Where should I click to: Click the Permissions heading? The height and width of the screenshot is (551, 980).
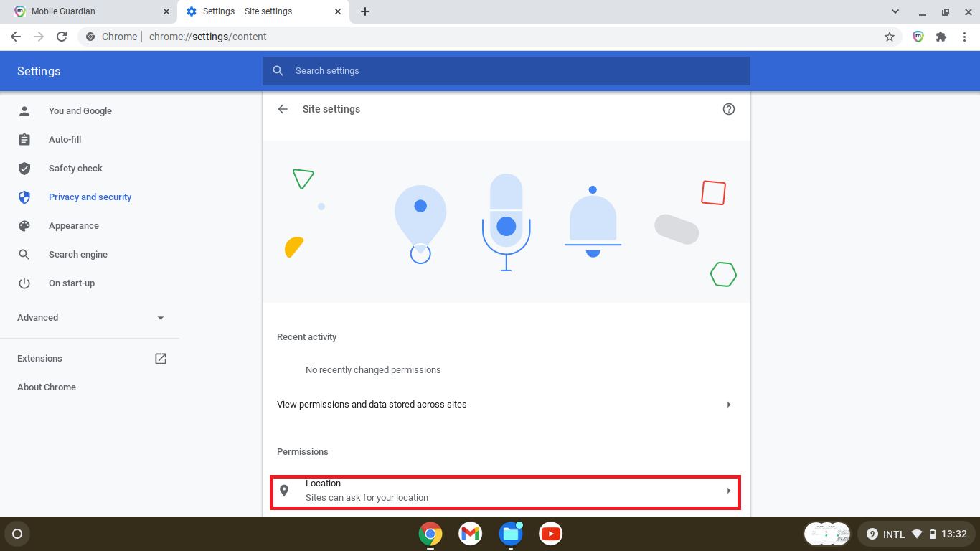tap(303, 452)
